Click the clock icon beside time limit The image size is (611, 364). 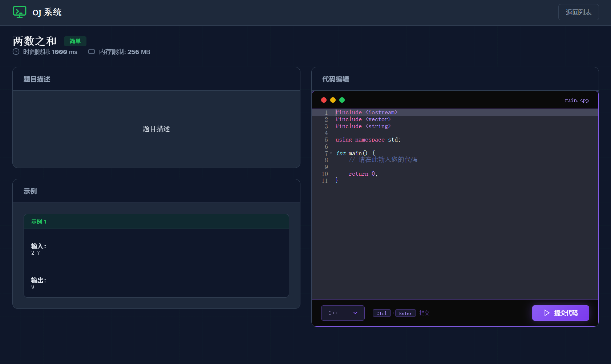pos(16,52)
